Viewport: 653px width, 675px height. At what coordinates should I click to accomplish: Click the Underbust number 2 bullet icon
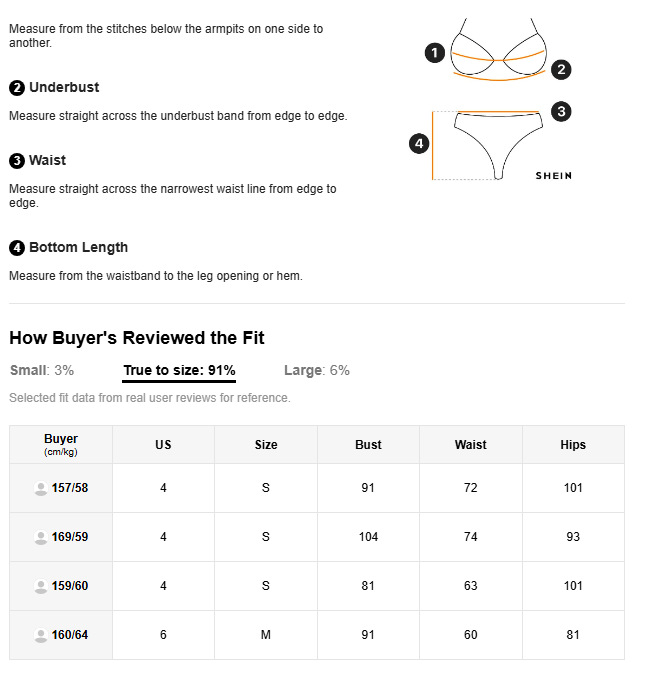[17, 88]
